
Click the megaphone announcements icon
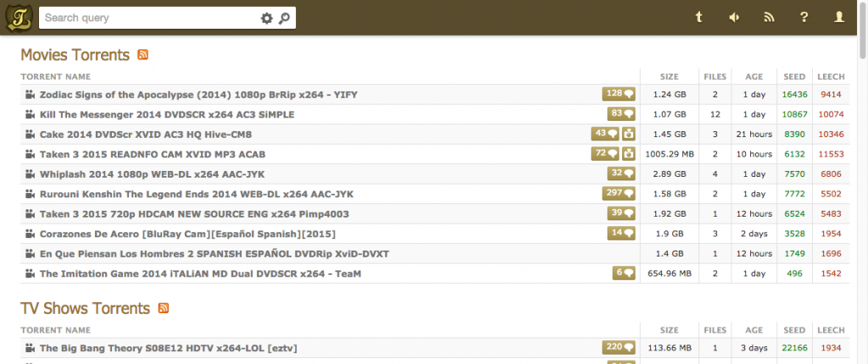click(x=734, y=18)
